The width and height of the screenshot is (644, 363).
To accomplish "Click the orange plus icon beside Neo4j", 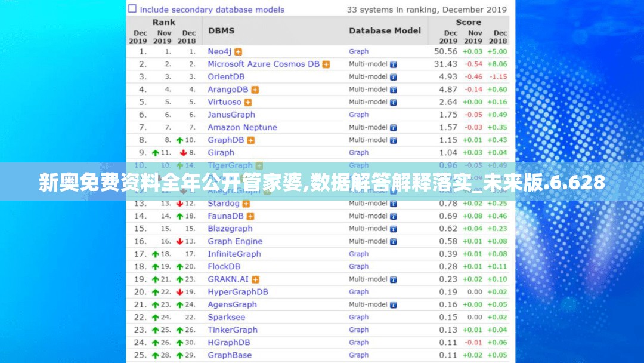I will pyautogui.click(x=238, y=52).
